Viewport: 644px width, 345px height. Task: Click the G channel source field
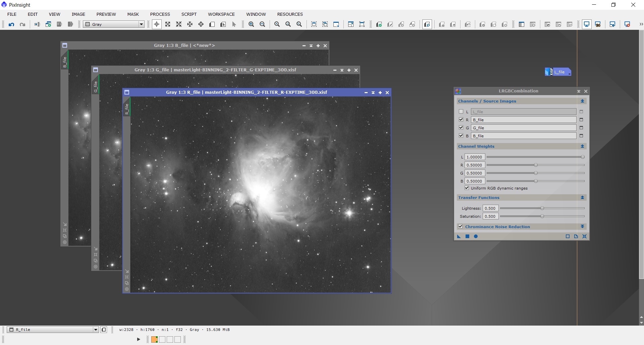524,128
